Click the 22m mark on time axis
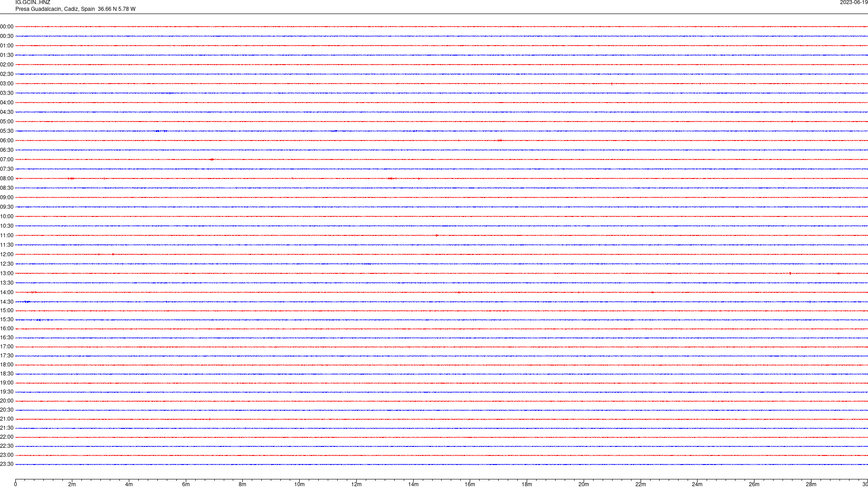The width and height of the screenshot is (868, 488). (641, 484)
